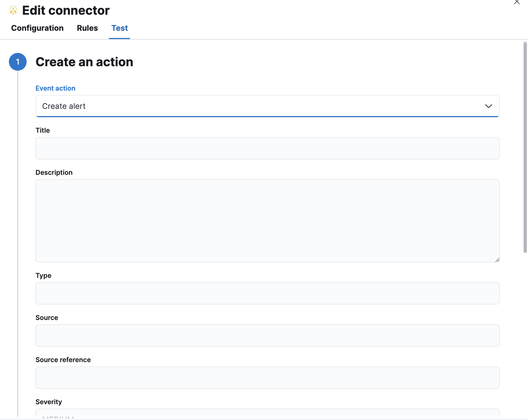Click the TheHive connector logo icon
The image size is (528, 420).
click(13, 11)
